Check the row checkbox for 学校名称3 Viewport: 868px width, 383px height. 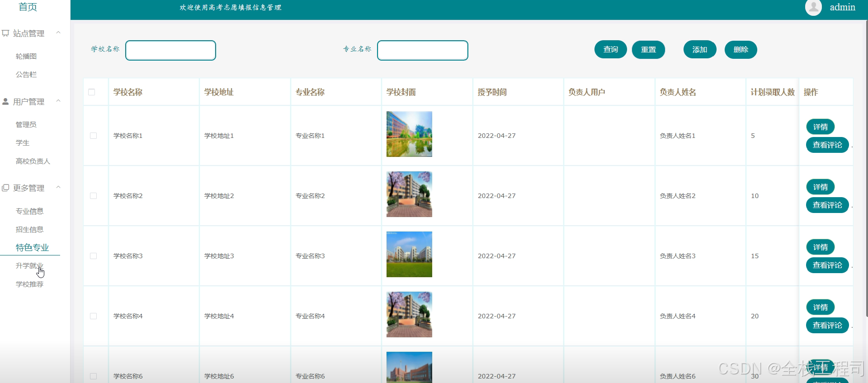(x=94, y=256)
